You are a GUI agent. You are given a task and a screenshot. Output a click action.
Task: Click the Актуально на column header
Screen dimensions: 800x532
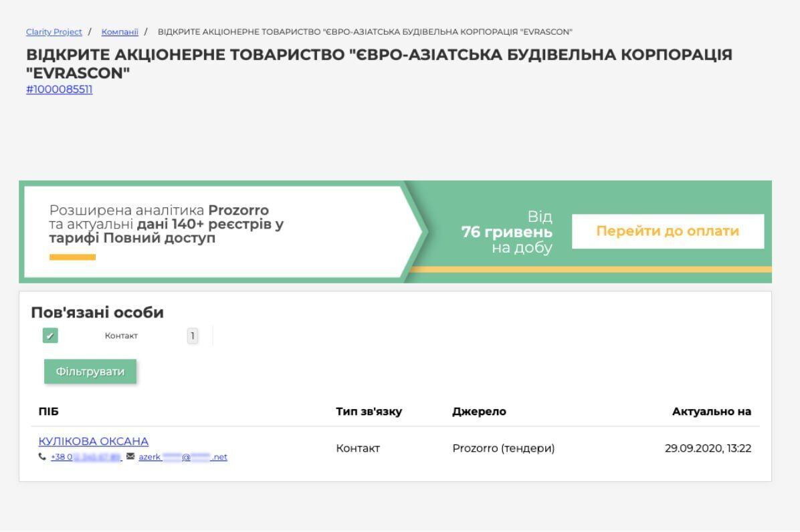coord(711,411)
